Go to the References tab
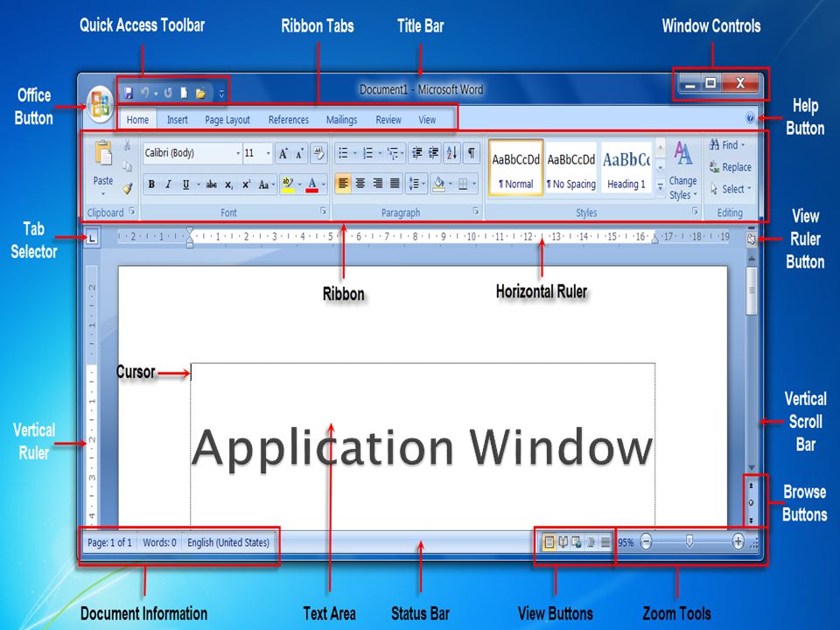This screenshot has width=840, height=630. [288, 120]
